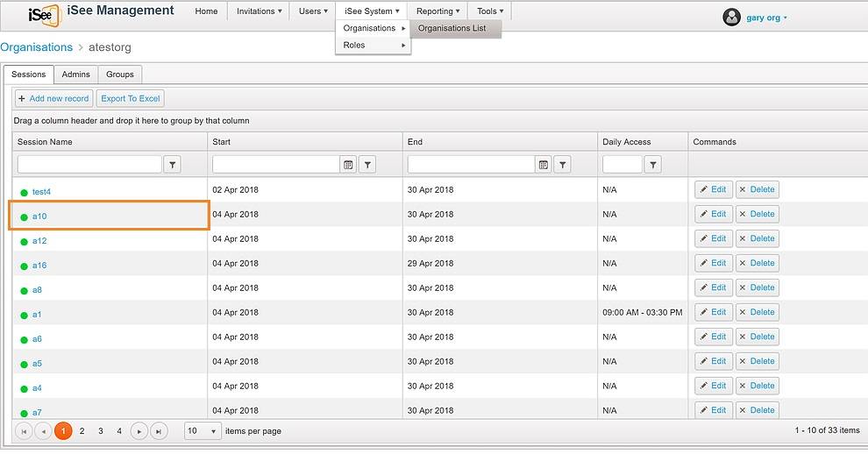The width and height of the screenshot is (868, 454).
Task: Select Organisations List submenu entry
Action: pos(452,28)
